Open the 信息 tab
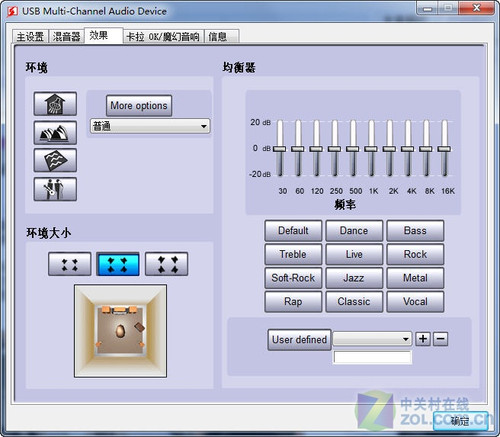 coord(221,36)
